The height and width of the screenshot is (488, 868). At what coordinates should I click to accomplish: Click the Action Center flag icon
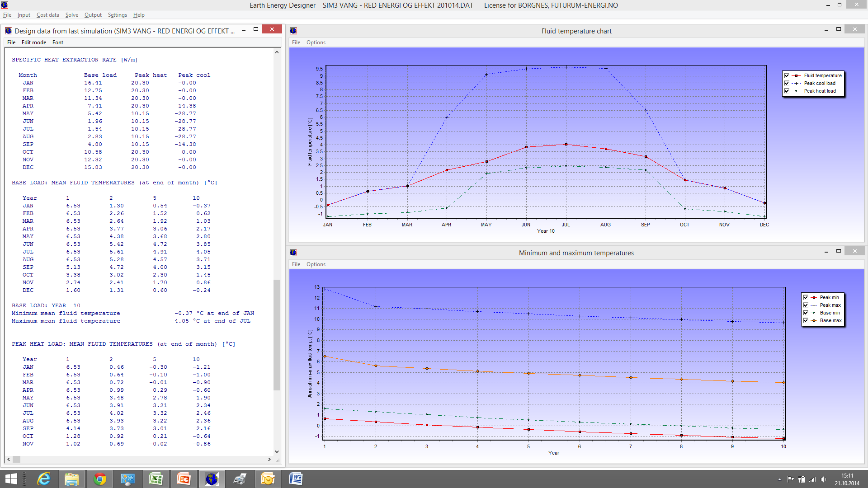pos(790,479)
